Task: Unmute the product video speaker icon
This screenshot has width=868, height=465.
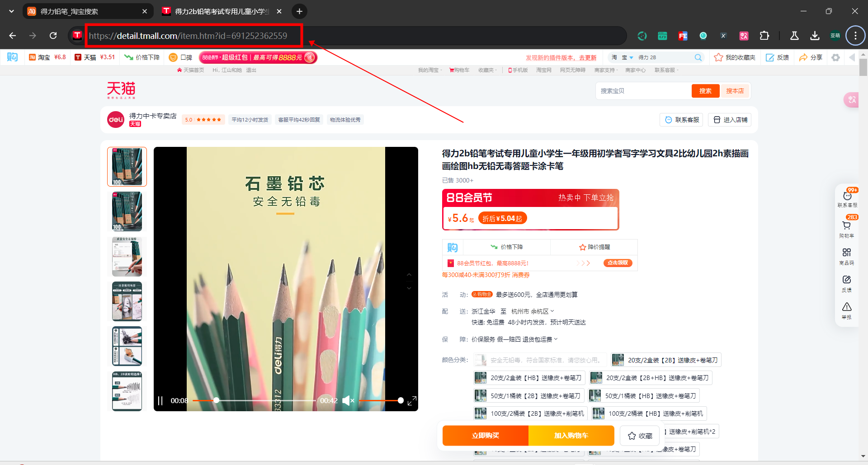Action: click(x=348, y=400)
